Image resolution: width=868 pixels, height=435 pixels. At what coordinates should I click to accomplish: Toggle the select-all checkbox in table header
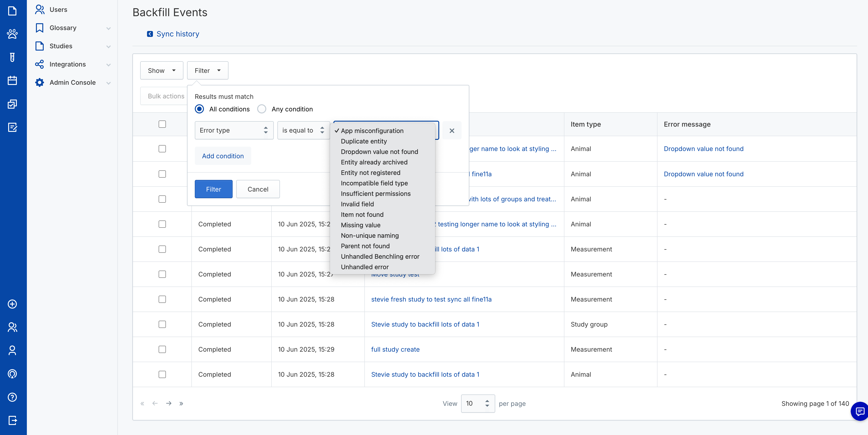[x=162, y=124]
